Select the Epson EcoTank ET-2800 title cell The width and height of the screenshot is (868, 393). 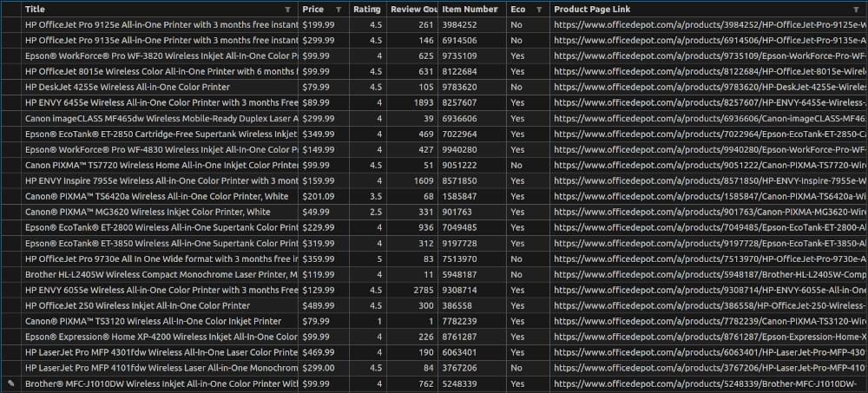point(161,227)
